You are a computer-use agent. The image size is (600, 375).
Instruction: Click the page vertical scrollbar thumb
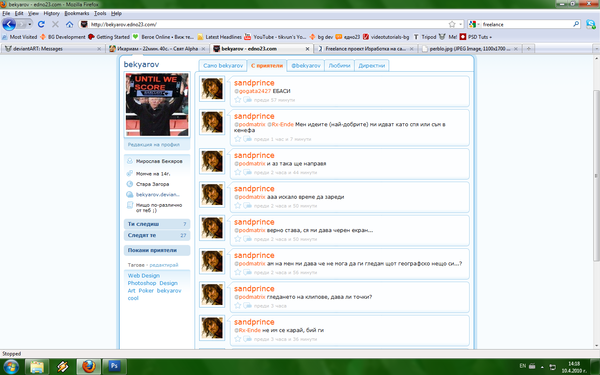tap(596, 176)
